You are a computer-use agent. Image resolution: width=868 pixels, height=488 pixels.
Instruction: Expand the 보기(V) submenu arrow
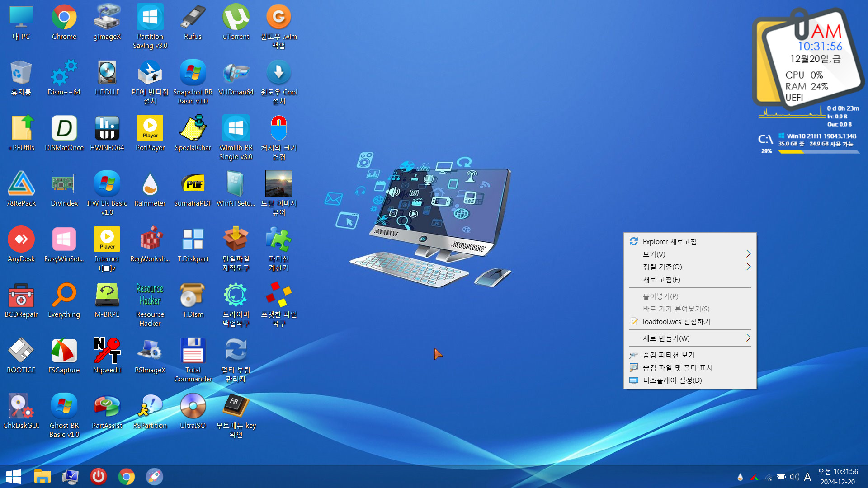pyautogui.click(x=748, y=254)
